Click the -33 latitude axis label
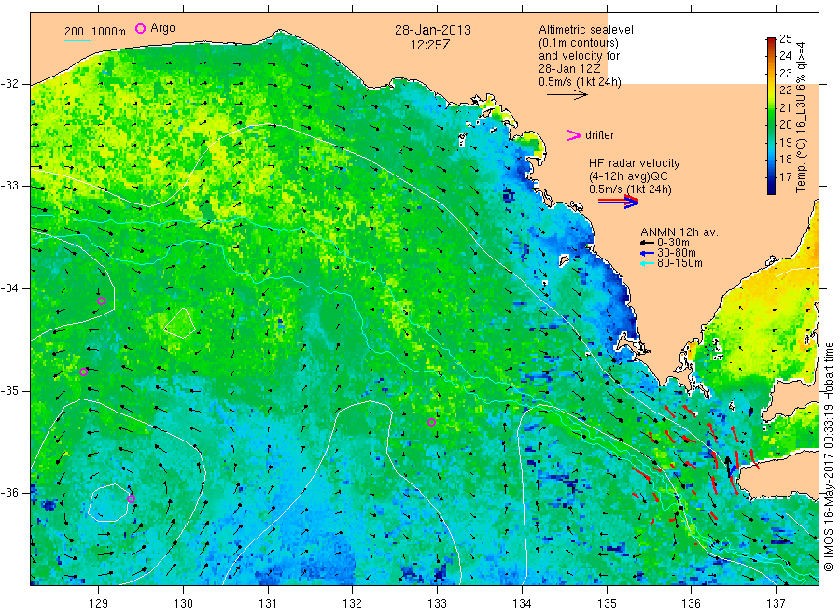 pos(9,186)
